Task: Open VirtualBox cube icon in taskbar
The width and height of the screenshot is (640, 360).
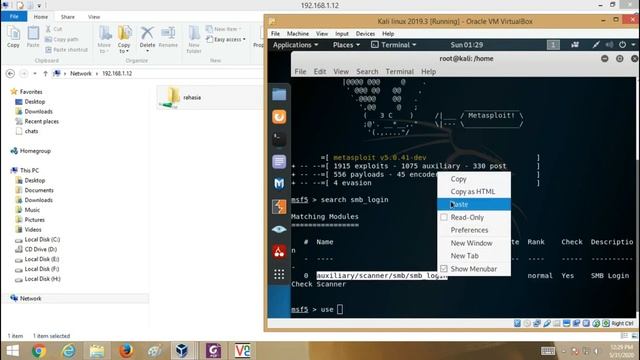Action: pyautogui.click(x=182, y=351)
